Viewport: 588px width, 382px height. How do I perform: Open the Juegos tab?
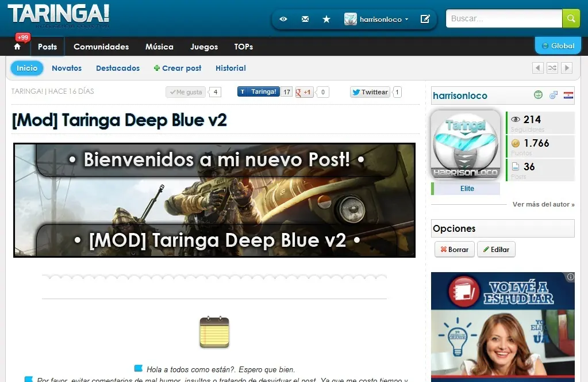tap(204, 47)
